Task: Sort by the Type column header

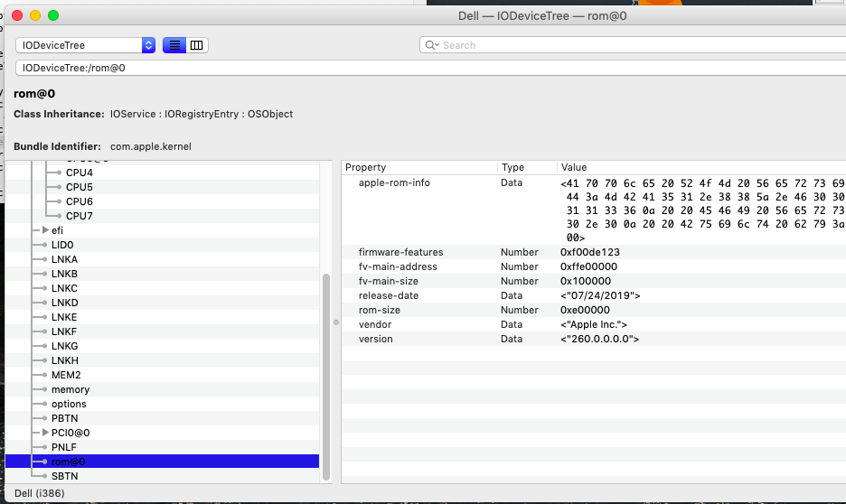Action: click(527, 167)
